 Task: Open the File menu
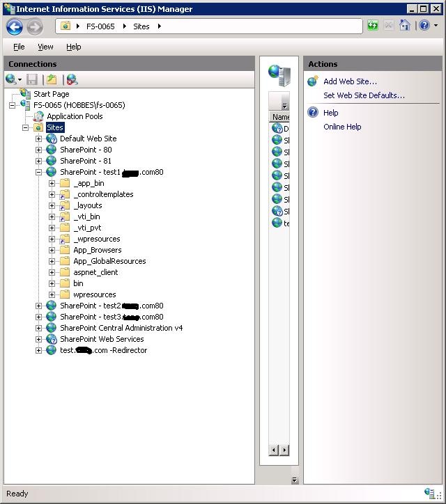19,47
